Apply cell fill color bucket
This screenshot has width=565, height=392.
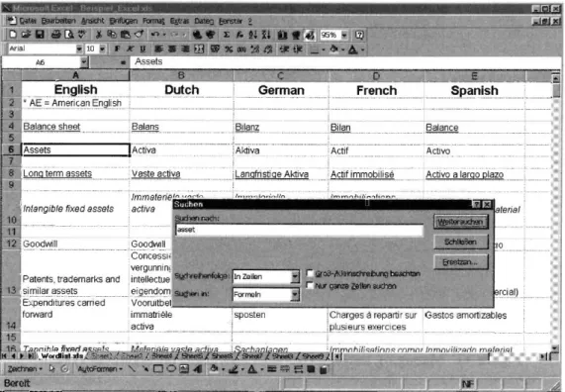[x=333, y=49]
